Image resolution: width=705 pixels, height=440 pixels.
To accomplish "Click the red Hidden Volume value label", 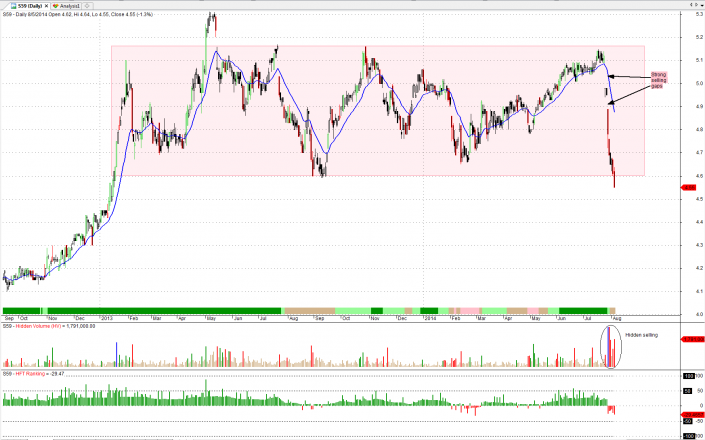I will [x=693, y=340].
